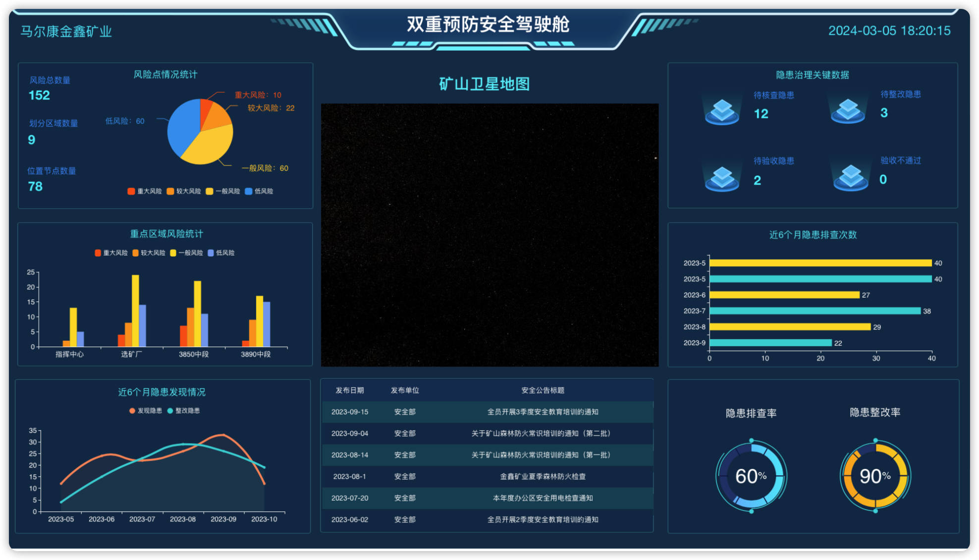Click the 重大风险：10 pie label

(258, 95)
